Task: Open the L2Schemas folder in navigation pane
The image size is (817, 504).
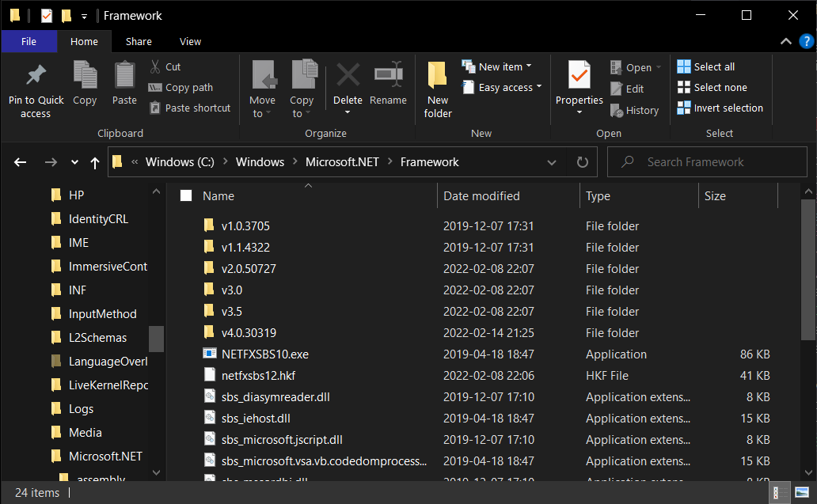Action: click(97, 338)
